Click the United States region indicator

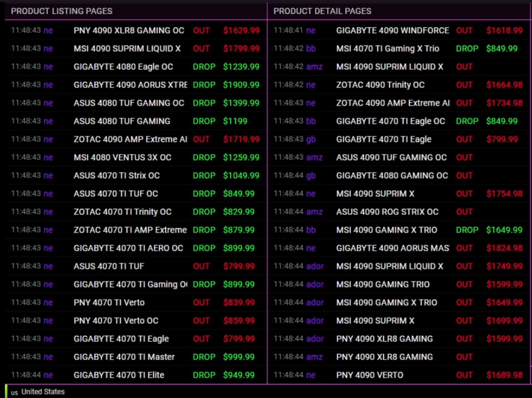pyautogui.click(x=38, y=392)
